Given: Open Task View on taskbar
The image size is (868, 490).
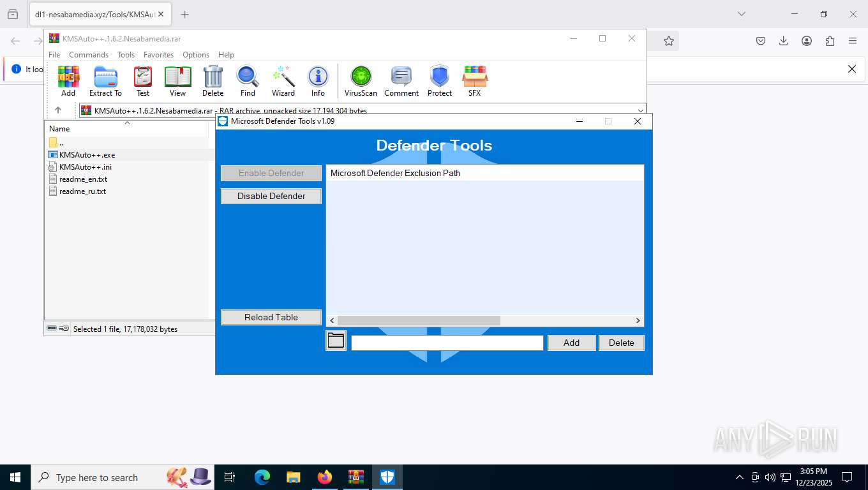Looking at the screenshot, I should [x=230, y=477].
